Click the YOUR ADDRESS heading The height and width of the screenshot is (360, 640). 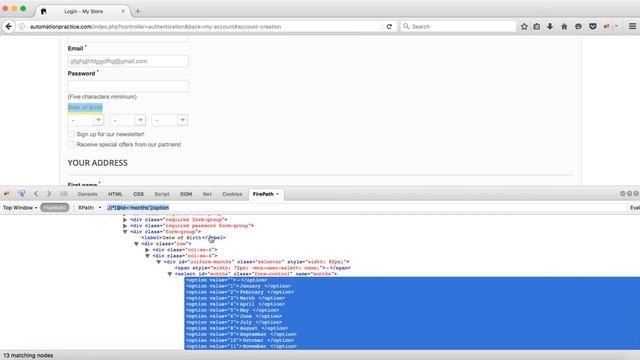[x=98, y=163]
